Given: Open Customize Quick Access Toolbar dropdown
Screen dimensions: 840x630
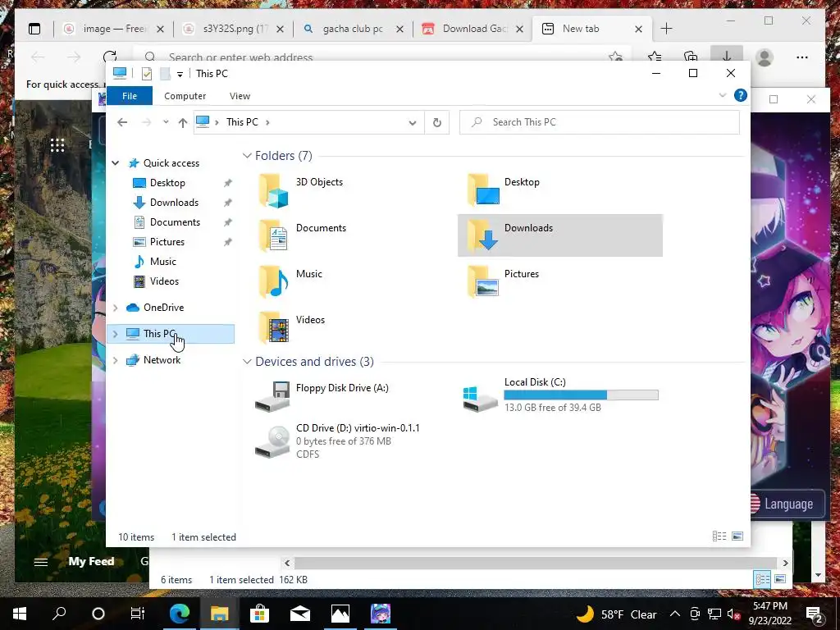Looking at the screenshot, I should pos(180,75).
